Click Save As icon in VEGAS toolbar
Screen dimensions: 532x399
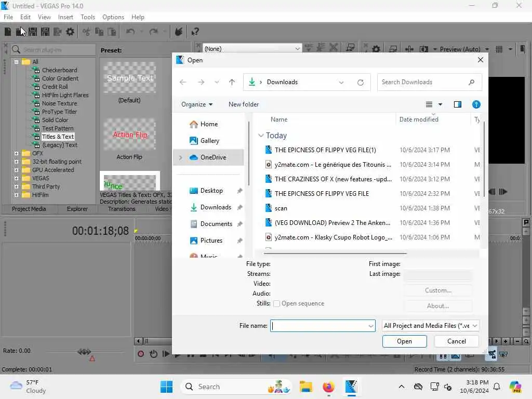(45, 32)
